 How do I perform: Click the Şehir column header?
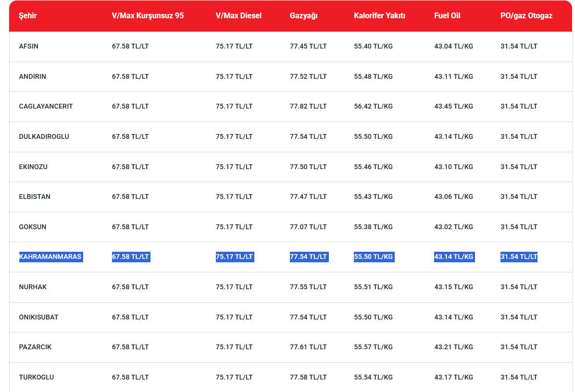(28, 16)
